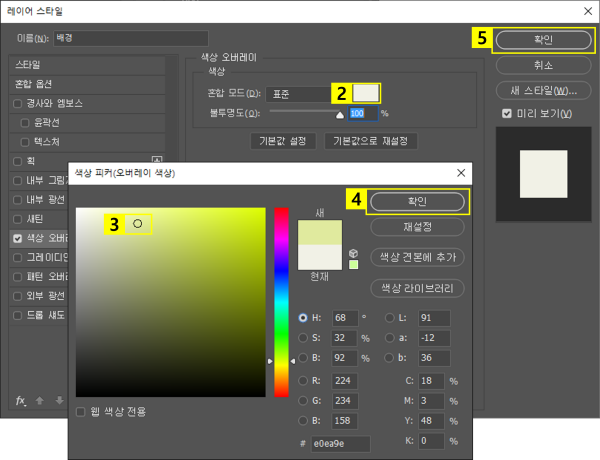Enable 드롭 섀도 checkbox
This screenshot has height=460, width=600.
[17, 315]
